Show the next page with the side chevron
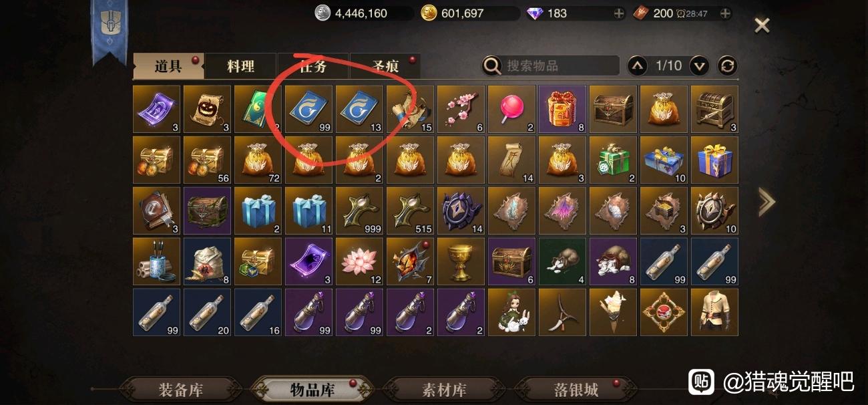The height and width of the screenshot is (405, 868). 766,202
